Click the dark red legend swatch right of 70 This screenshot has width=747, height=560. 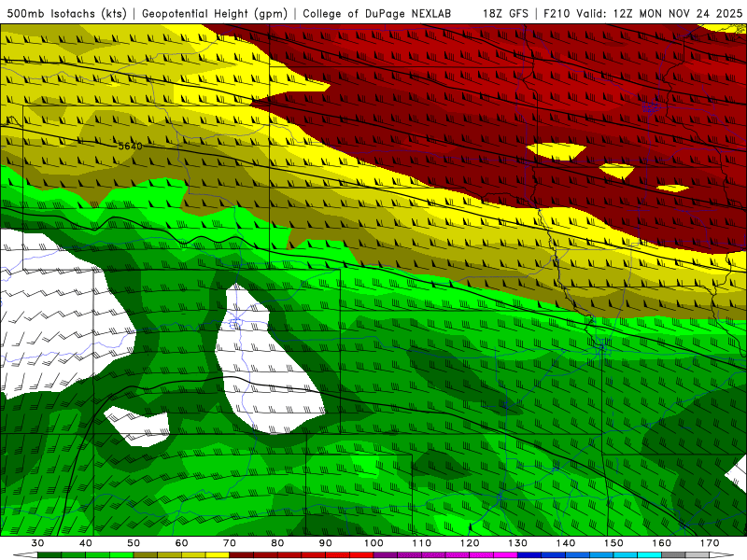click(x=242, y=555)
